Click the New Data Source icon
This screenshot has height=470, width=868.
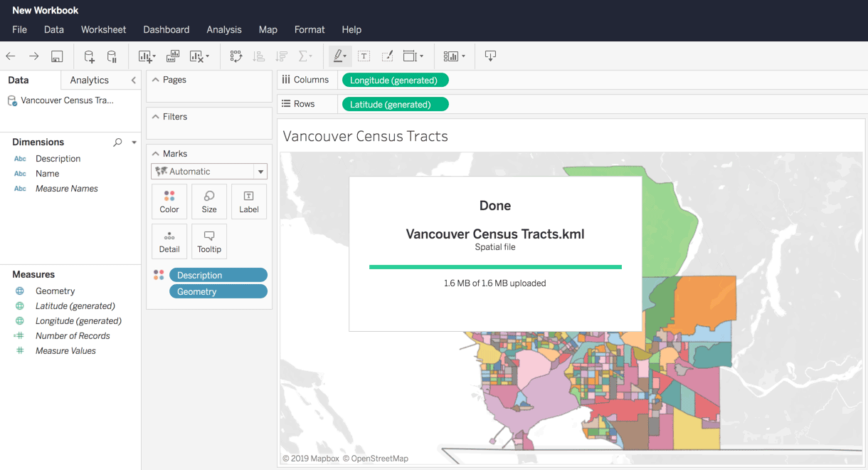(x=89, y=56)
